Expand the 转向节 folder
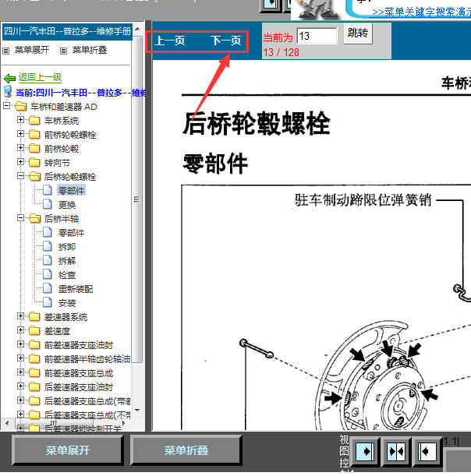 click(20, 162)
